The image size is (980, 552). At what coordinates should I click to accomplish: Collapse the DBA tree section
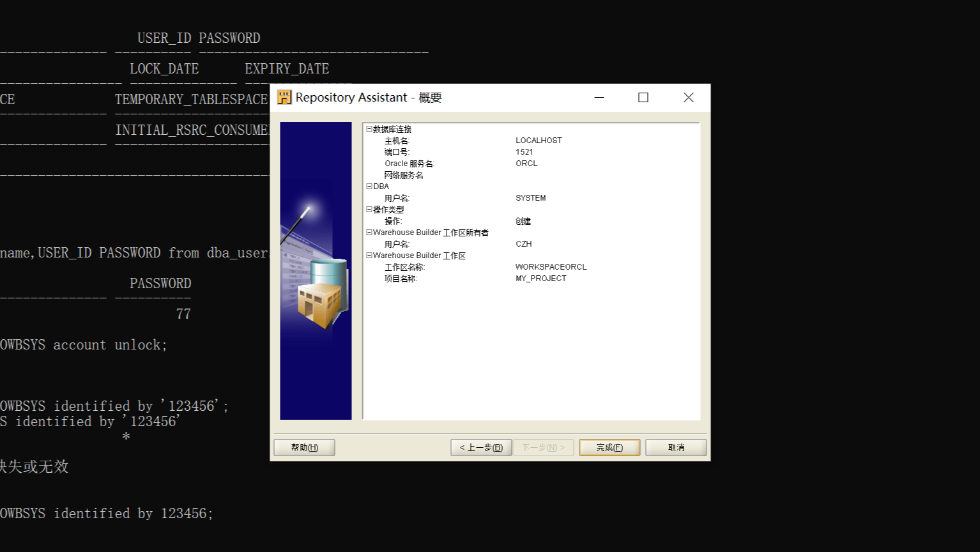(x=369, y=186)
